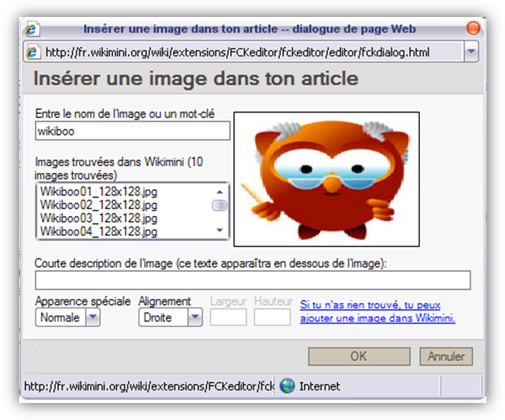Click the Hauteur input field
This screenshot has height=420, width=505.
click(272, 317)
